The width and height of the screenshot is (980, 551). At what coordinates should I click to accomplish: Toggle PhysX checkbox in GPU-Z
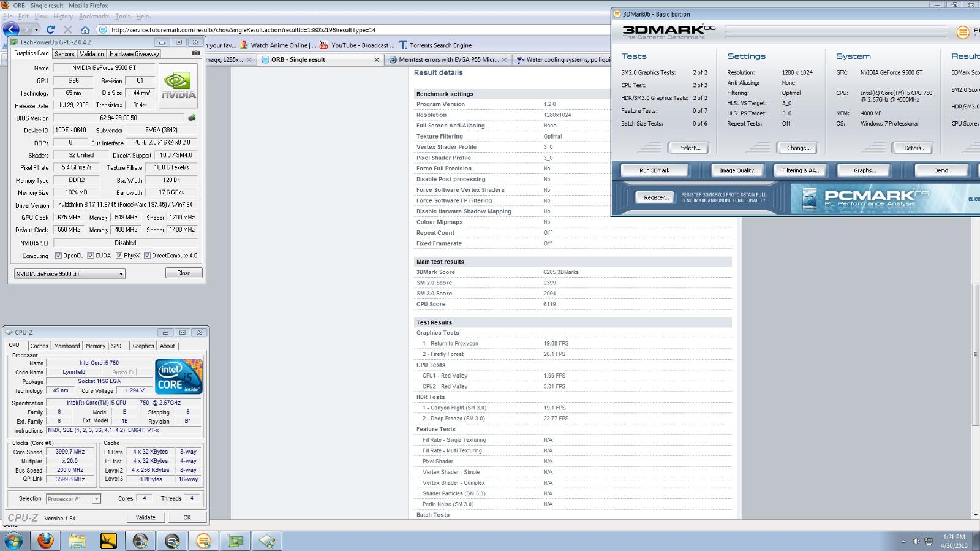[119, 256]
